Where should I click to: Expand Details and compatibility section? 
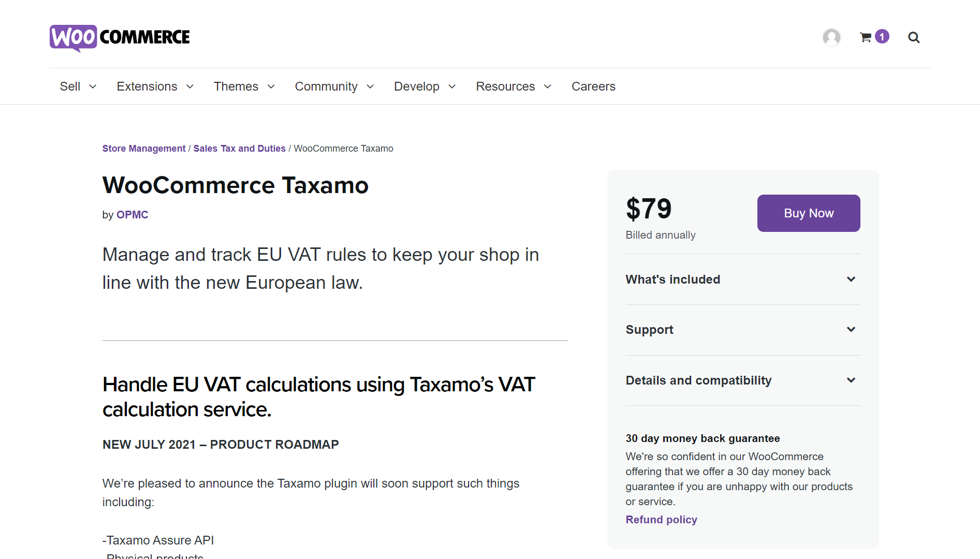pos(743,380)
